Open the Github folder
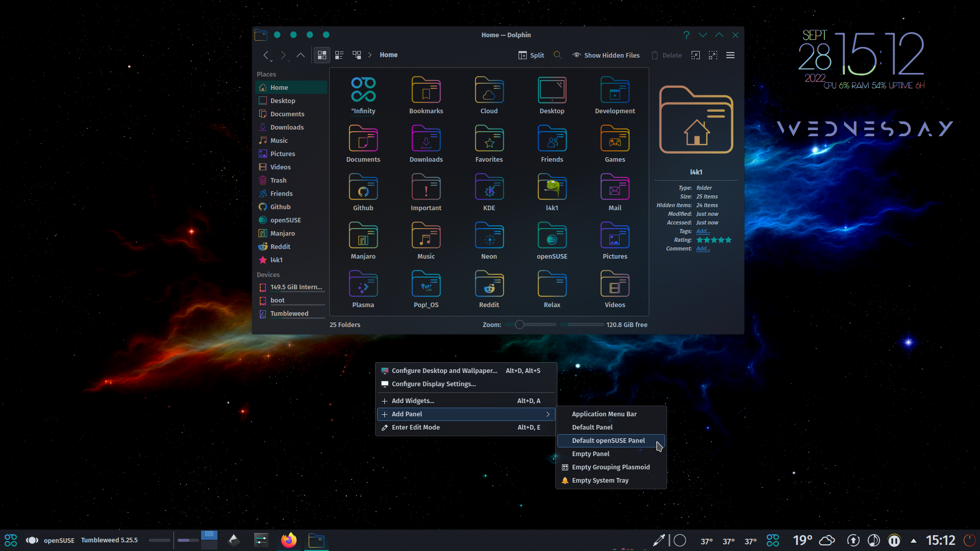This screenshot has width=980, height=551. 363,192
